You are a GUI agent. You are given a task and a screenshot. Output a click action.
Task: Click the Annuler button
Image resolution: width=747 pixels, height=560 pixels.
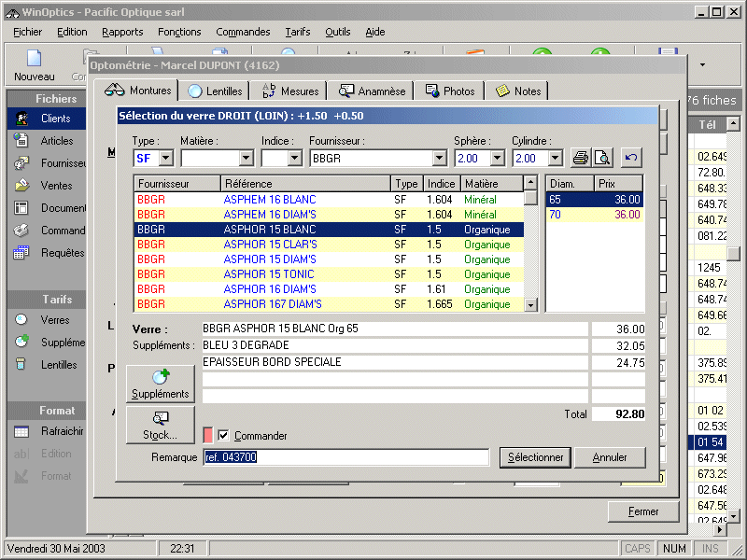610,457
